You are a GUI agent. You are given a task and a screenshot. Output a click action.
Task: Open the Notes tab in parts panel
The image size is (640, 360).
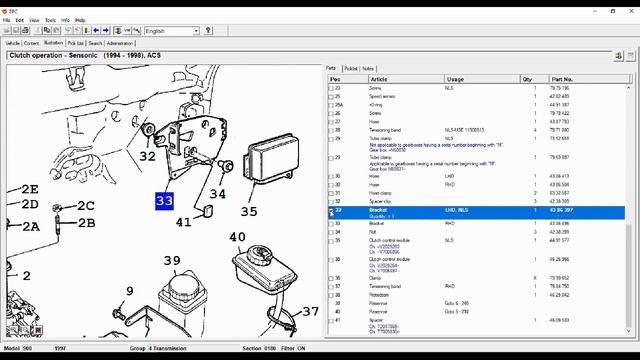(x=368, y=69)
